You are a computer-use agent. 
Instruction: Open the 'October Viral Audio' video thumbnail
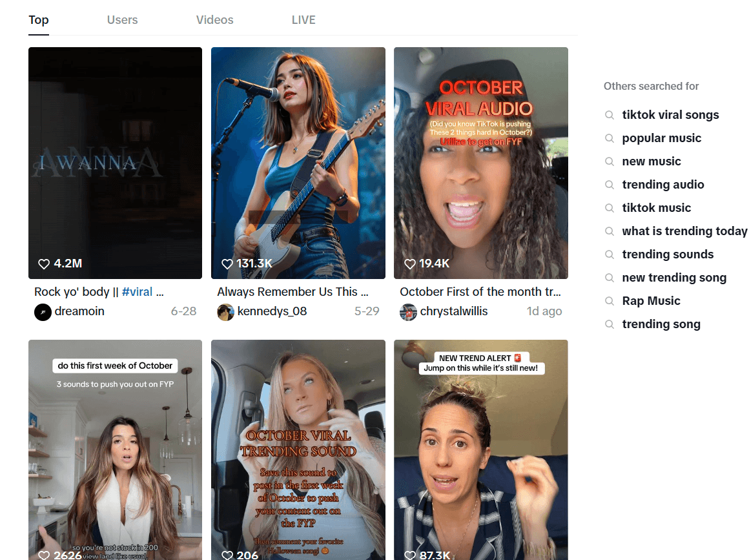(x=480, y=162)
